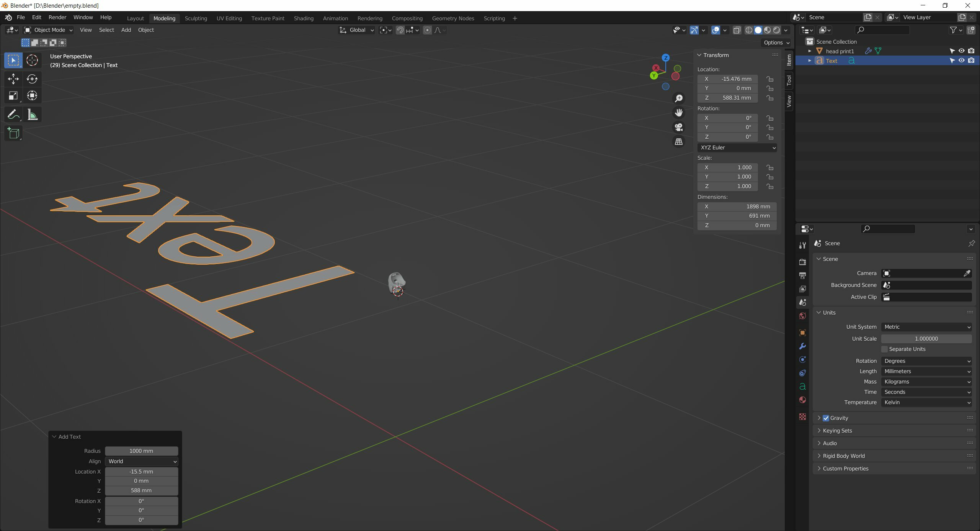
Task: Open the viewport Add menu
Action: click(126, 30)
